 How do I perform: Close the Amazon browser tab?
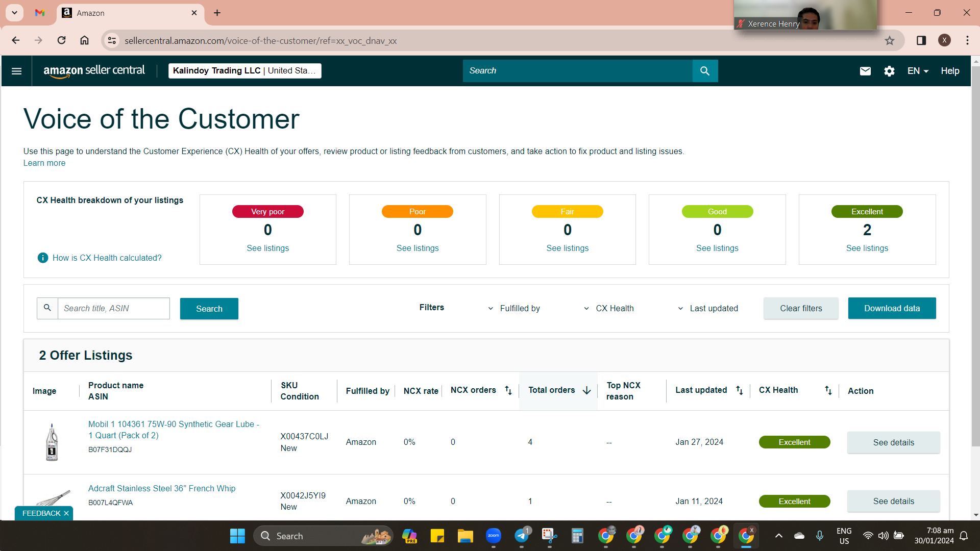click(x=194, y=13)
